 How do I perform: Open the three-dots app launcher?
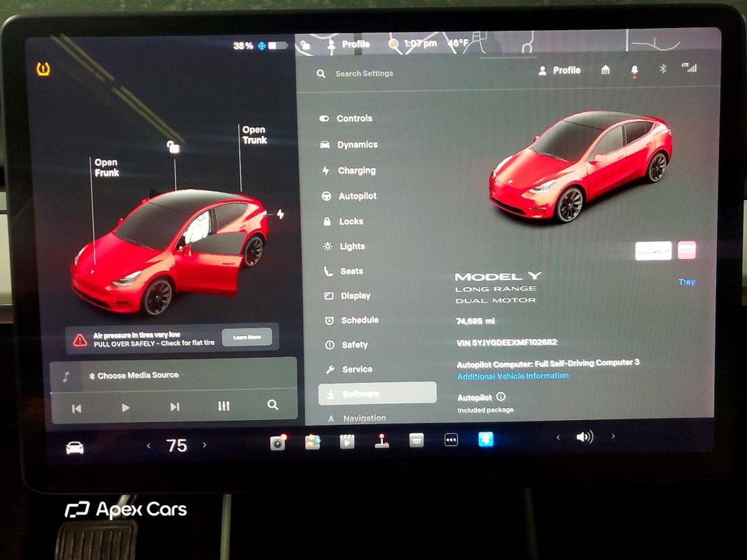coord(451,440)
